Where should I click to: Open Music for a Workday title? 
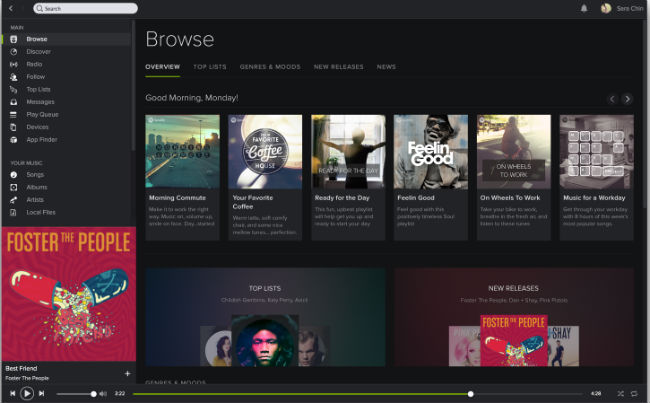594,198
